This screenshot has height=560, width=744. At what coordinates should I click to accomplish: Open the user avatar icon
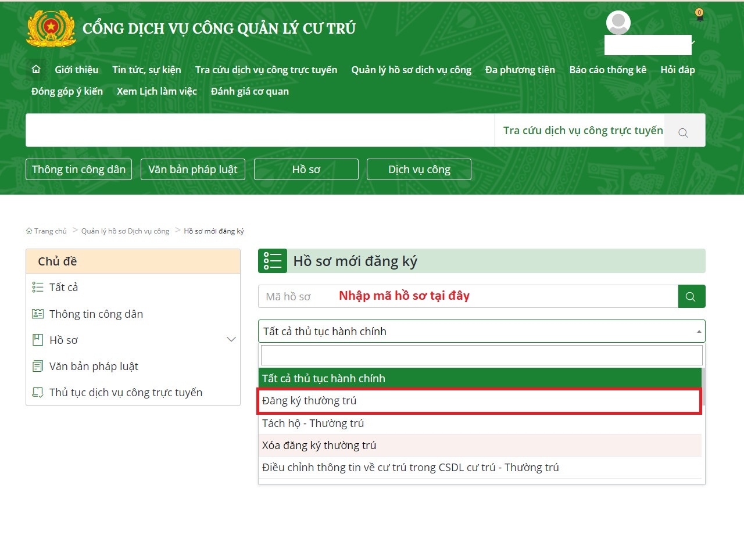coord(617,22)
